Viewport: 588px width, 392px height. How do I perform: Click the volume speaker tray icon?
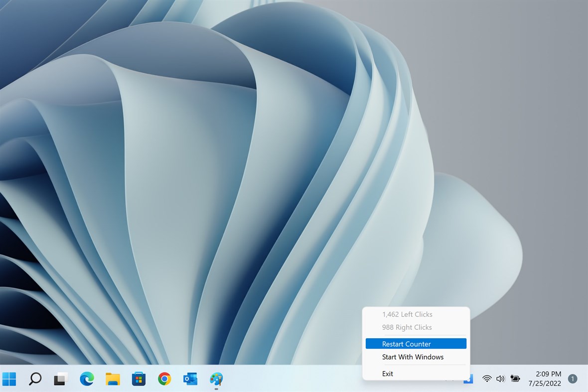click(501, 379)
